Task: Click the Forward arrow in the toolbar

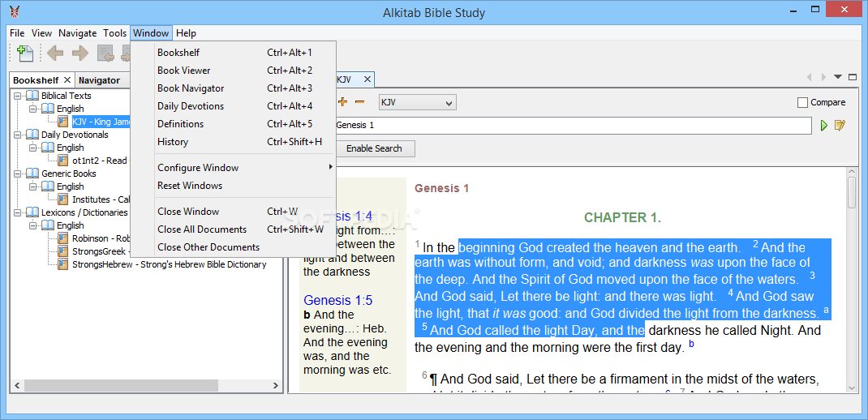Action: point(79,54)
